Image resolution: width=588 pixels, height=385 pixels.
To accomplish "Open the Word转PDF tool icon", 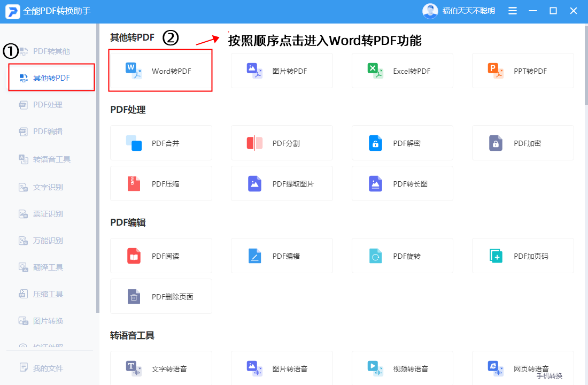I will [x=134, y=71].
